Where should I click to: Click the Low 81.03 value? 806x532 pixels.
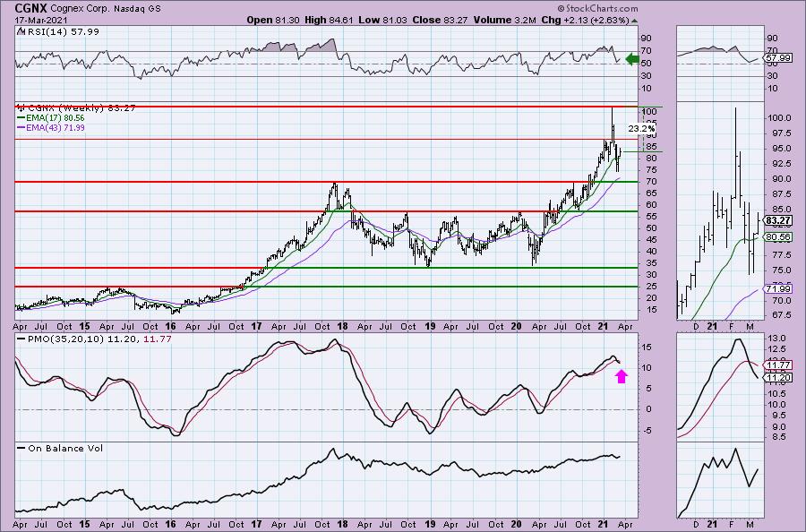point(382,20)
